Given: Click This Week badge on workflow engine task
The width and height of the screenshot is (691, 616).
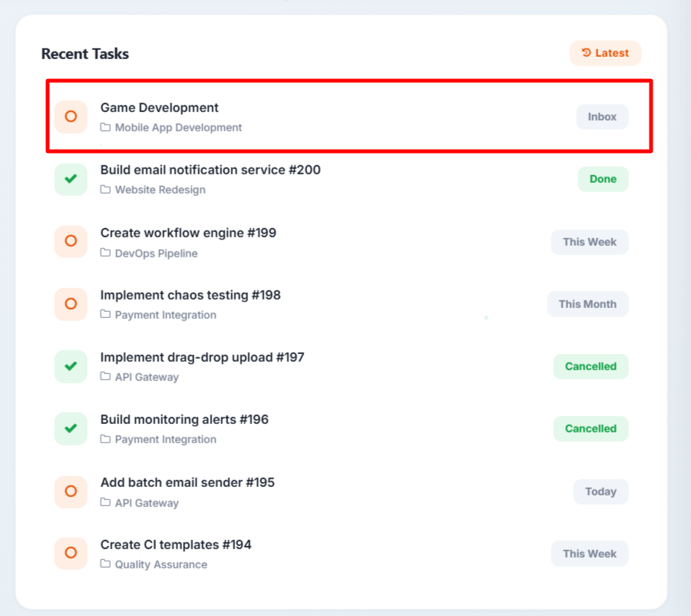Looking at the screenshot, I should [x=589, y=242].
